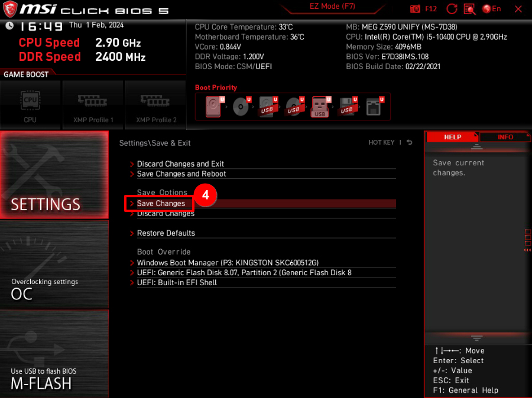The image size is (532, 398).
Task: Close the BIOS using the red X
Action: pyautogui.click(x=518, y=9)
